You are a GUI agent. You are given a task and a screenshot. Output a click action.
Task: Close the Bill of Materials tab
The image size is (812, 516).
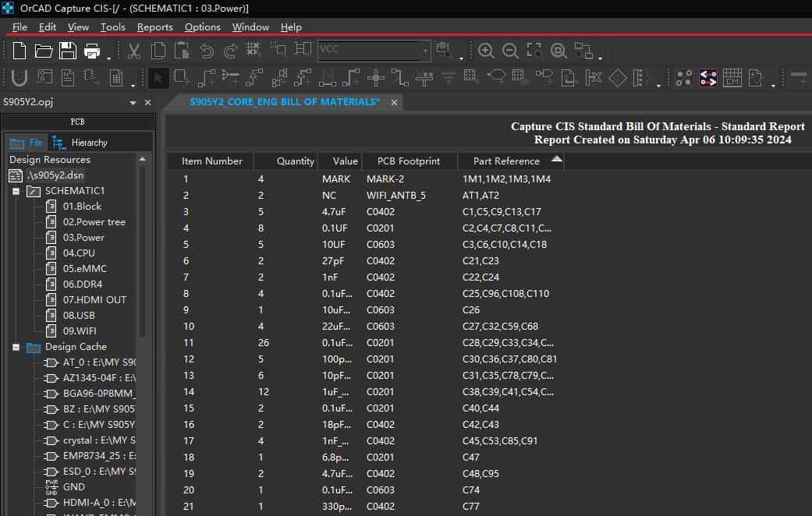click(x=395, y=103)
